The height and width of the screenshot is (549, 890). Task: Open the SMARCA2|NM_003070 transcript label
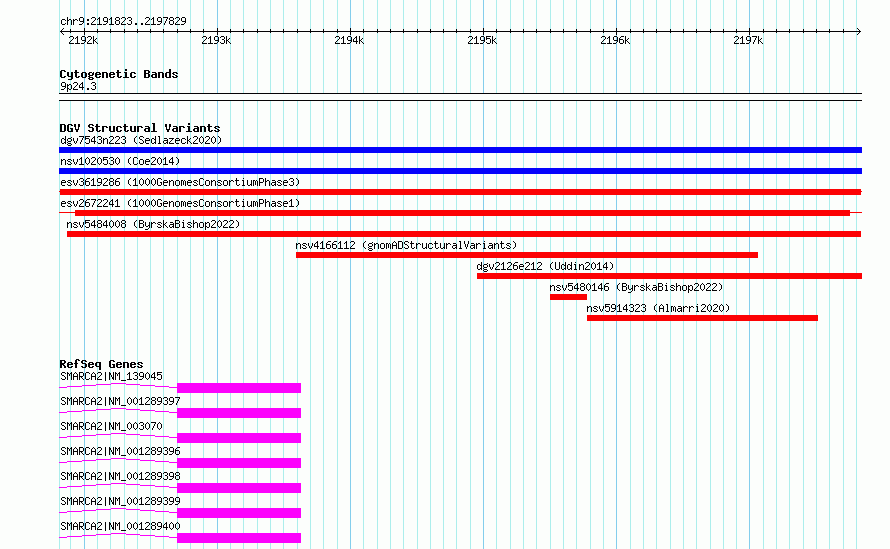[111, 426]
